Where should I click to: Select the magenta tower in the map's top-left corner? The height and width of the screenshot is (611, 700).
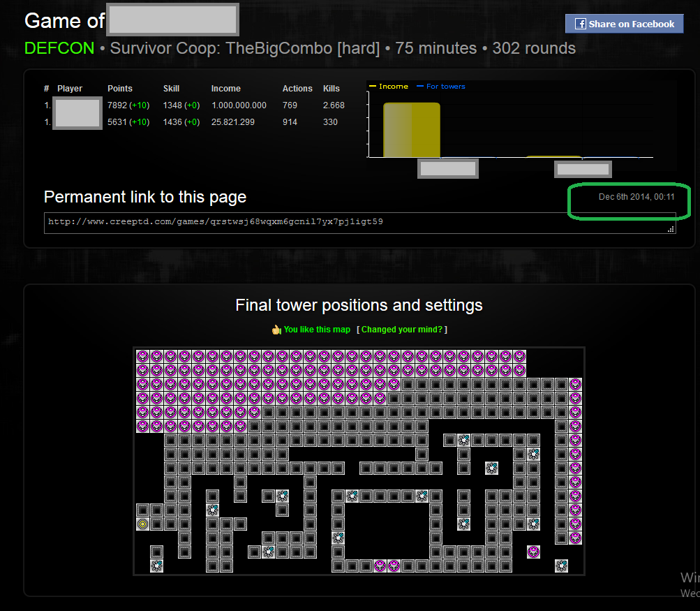tap(142, 356)
